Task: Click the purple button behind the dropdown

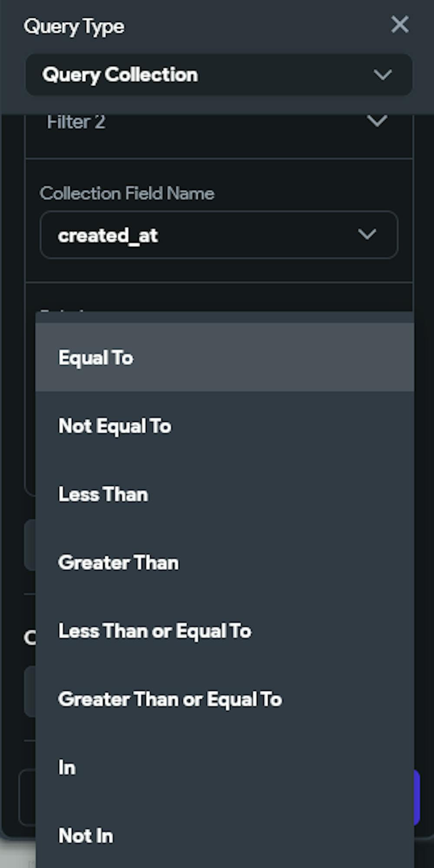Action: (x=417, y=797)
